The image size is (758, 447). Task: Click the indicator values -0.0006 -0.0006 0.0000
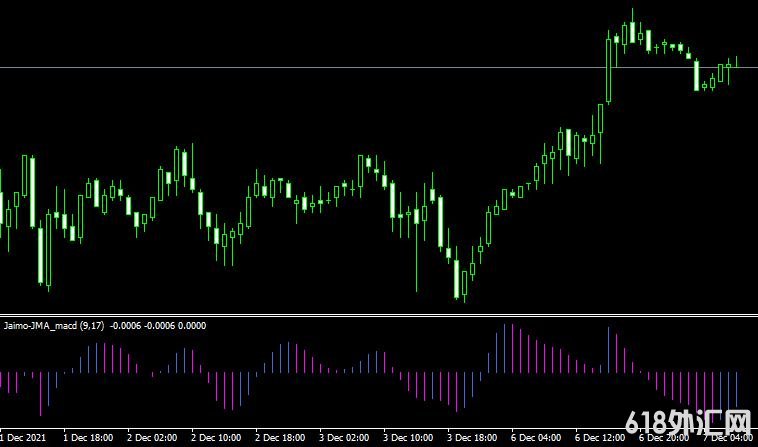tap(158, 326)
